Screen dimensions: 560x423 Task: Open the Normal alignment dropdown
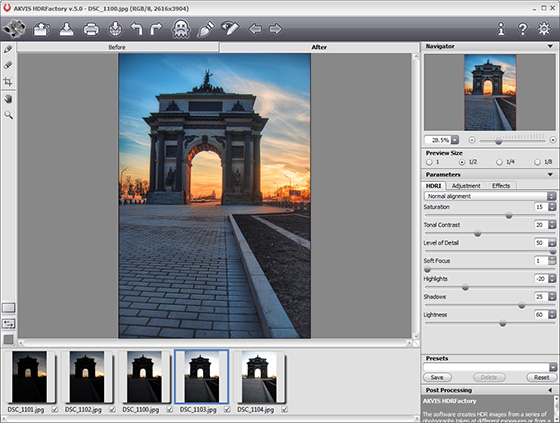490,196
